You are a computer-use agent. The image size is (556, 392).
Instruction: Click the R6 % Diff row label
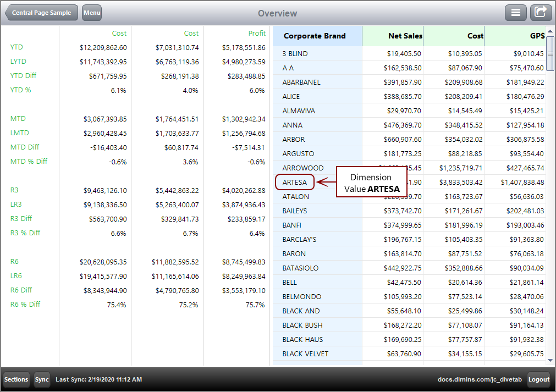(25, 304)
